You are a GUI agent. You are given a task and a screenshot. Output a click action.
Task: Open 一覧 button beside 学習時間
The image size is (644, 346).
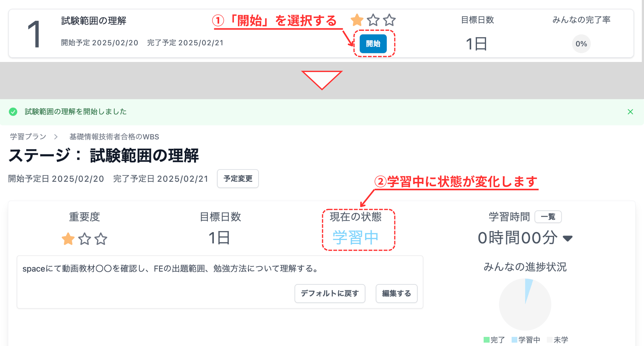pos(548,217)
